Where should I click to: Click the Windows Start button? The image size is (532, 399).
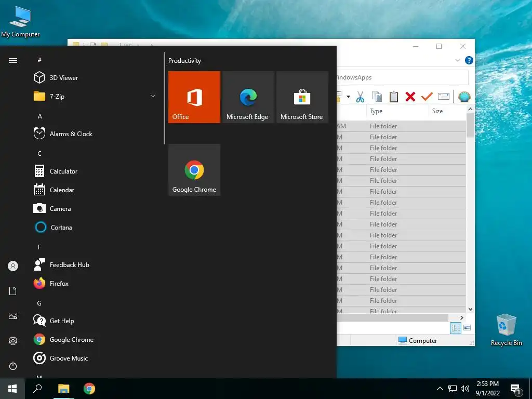(12, 389)
